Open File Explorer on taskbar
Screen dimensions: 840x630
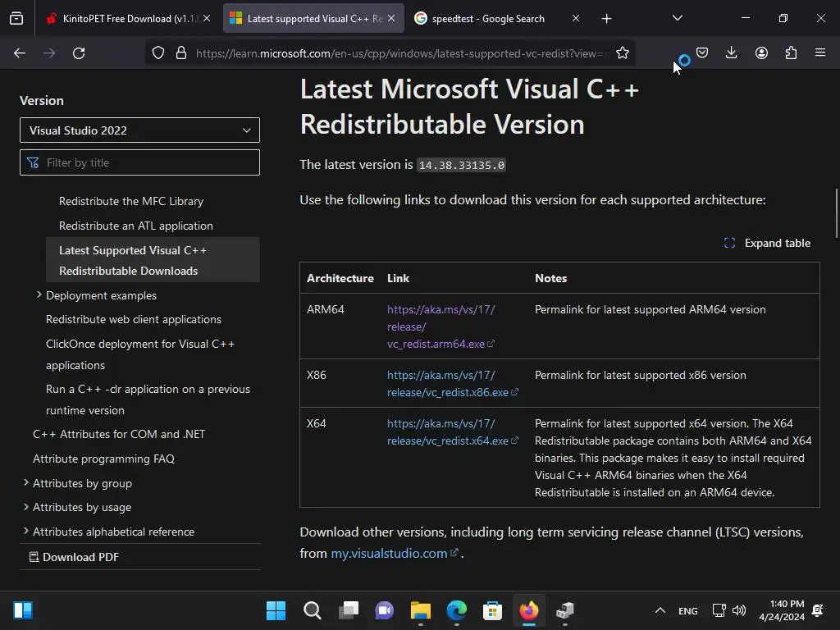coord(421,610)
